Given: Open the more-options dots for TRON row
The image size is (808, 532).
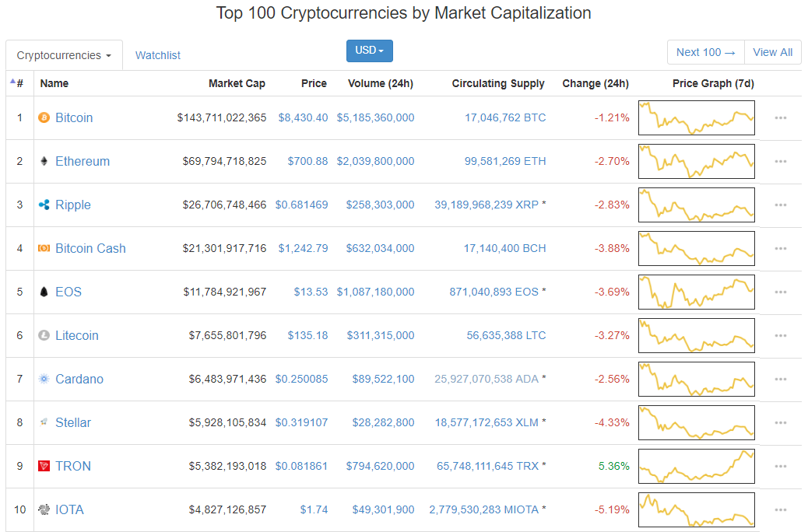Looking at the screenshot, I should pos(780,466).
